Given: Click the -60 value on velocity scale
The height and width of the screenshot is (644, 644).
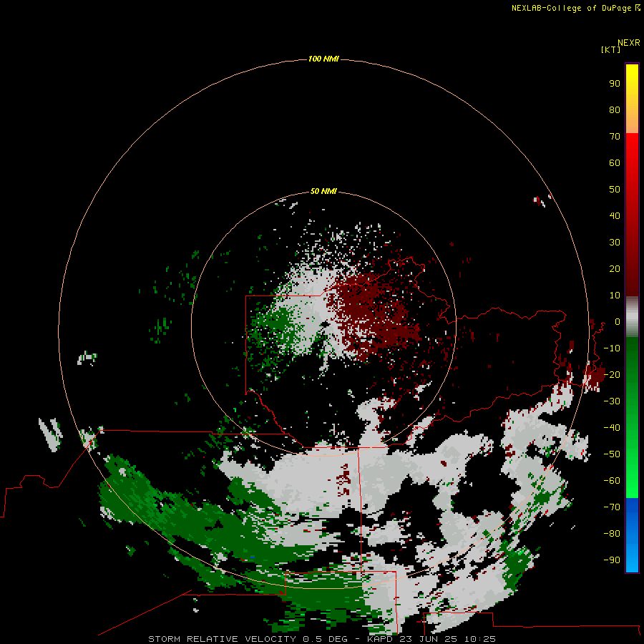Looking at the screenshot, I should [x=612, y=481].
